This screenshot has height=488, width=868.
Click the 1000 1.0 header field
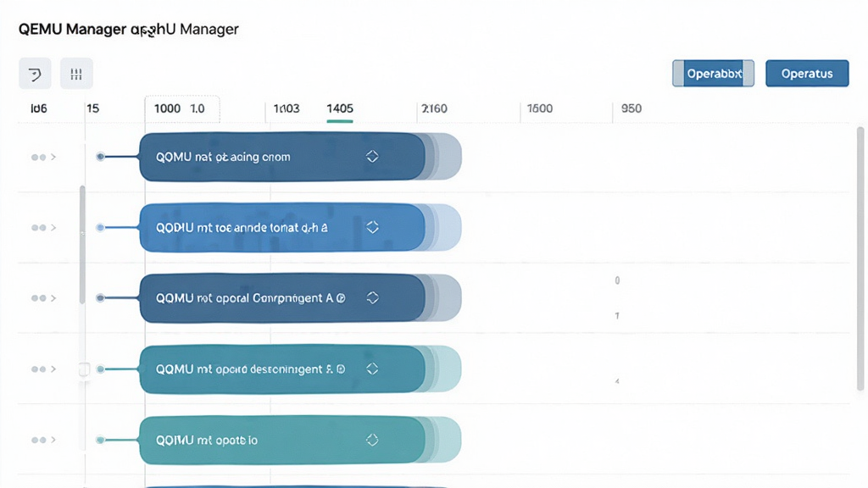click(x=182, y=109)
